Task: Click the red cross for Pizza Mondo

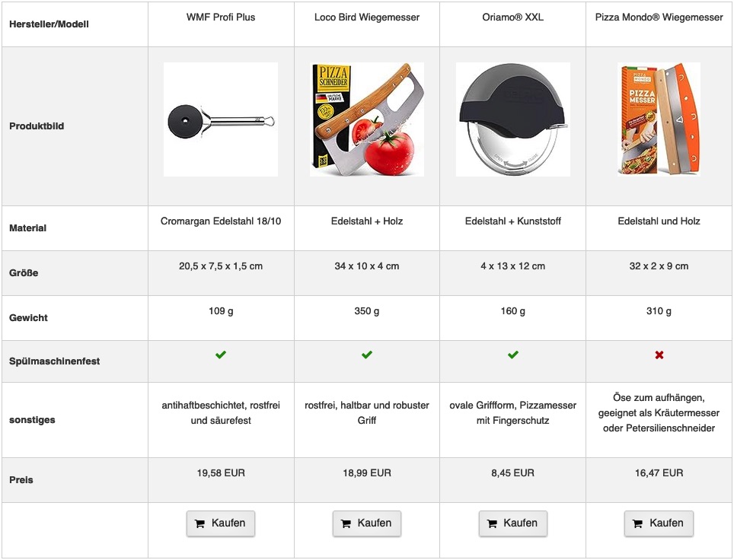Action: coord(659,355)
